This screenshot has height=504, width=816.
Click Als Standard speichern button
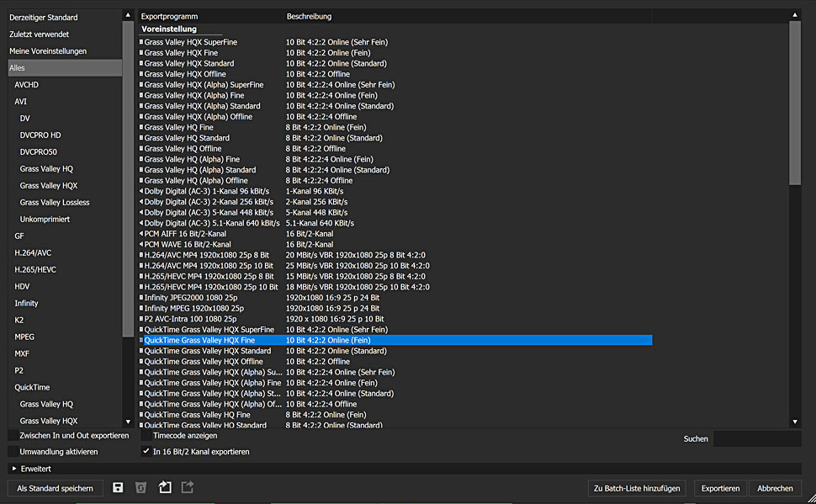coord(56,488)
